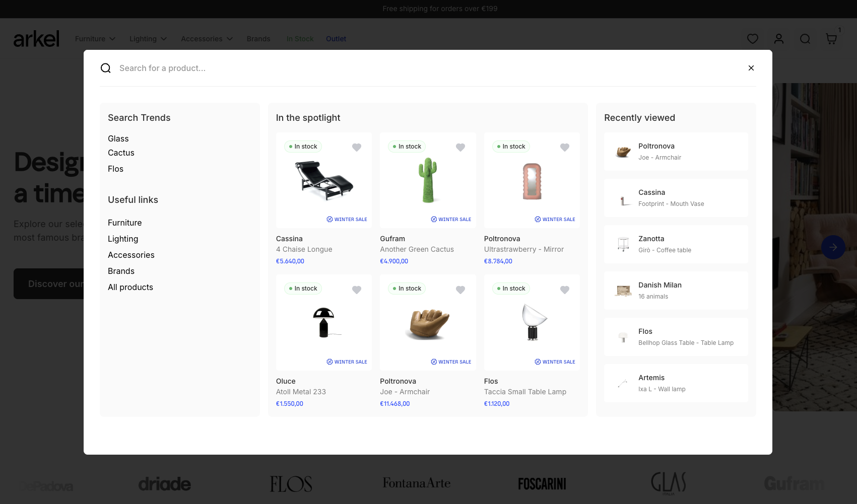Image resolution: width=857 pixels, height=504 pixels.
Task: Expand the Furniture dropdown in navigation
Action: pos(95,39)
